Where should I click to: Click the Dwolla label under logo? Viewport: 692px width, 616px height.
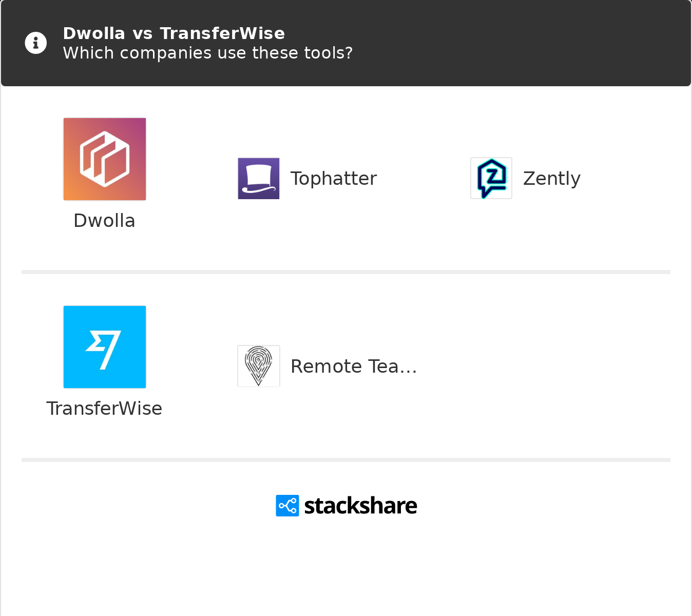pyautogui.click(x=105, y=221)
